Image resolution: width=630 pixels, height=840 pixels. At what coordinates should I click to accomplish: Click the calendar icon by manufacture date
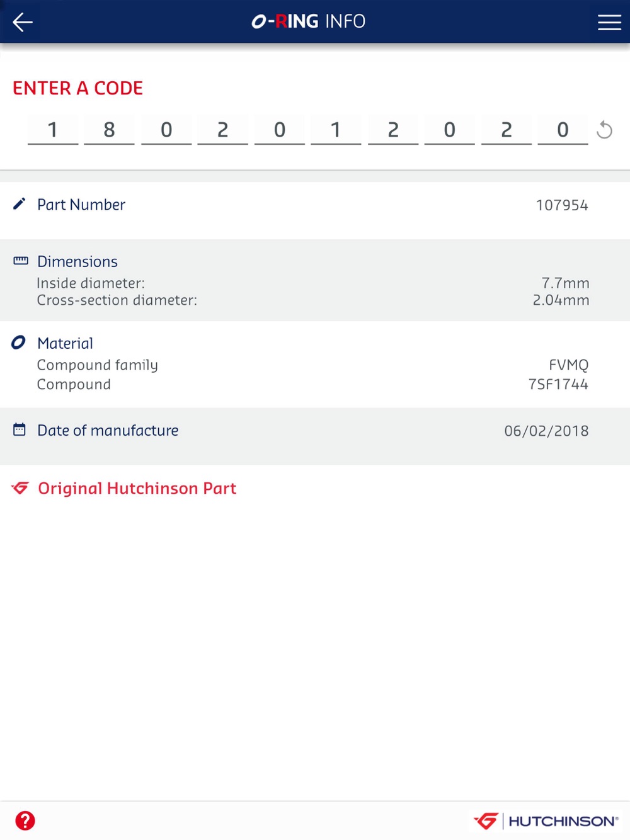(x=20, y=430)
